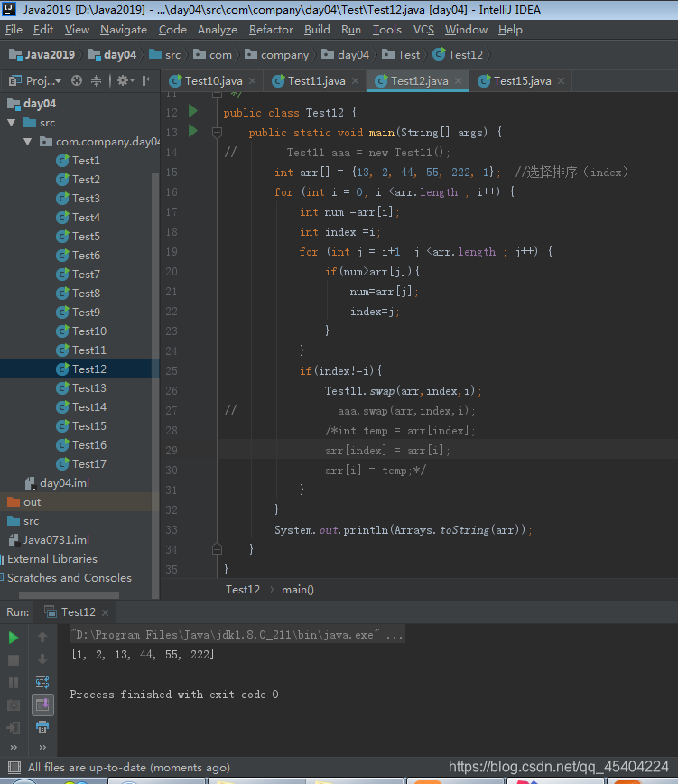Click the Down the stack trace arrow
This screenshot has height=784, width=678.
42,659
